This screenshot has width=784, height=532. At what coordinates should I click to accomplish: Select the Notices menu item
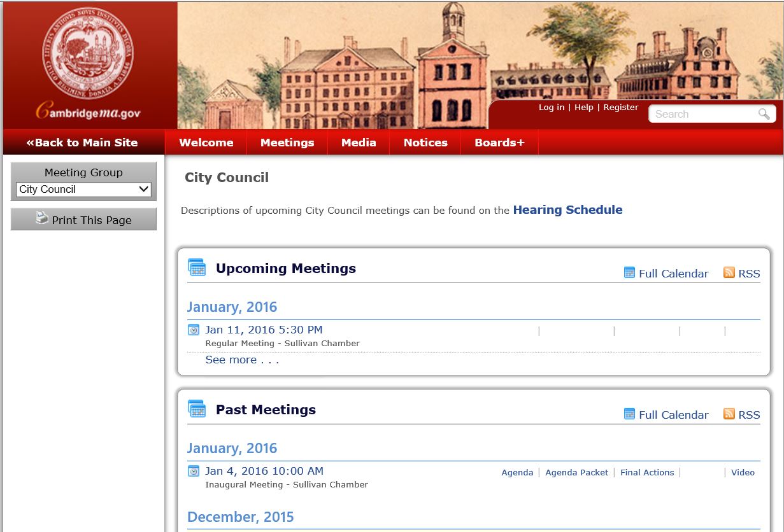(425, 143)
